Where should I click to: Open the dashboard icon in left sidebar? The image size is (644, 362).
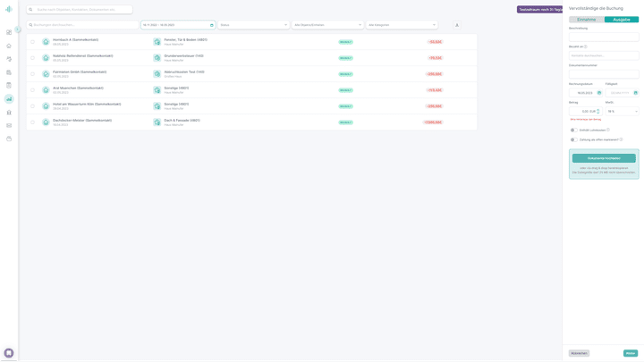tap(9, 32)
